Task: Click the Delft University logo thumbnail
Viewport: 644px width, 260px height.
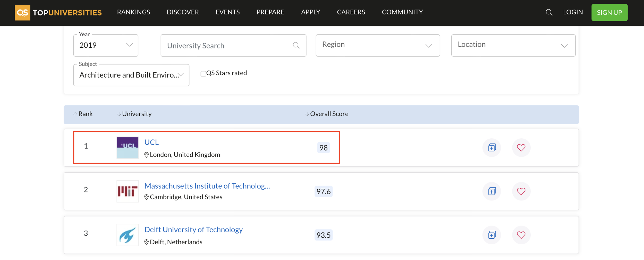Action: coord(128,235)
